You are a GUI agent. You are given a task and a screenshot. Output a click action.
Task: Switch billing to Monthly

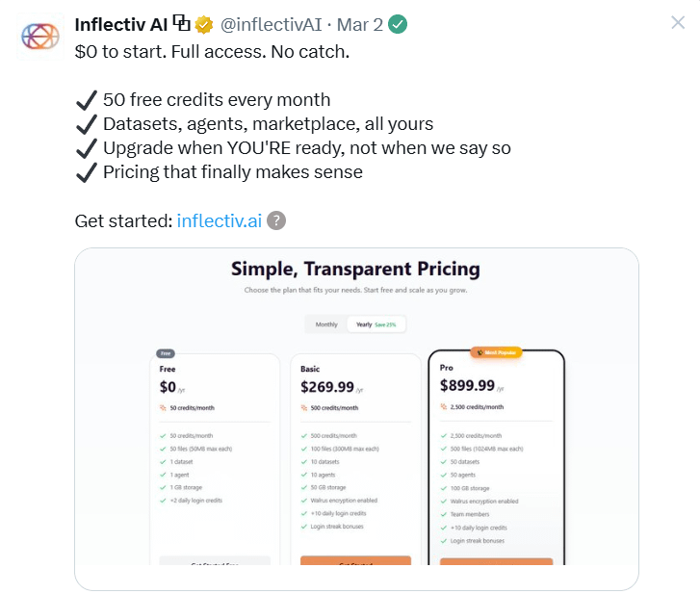pyautogui.click(x=326, y=324)
